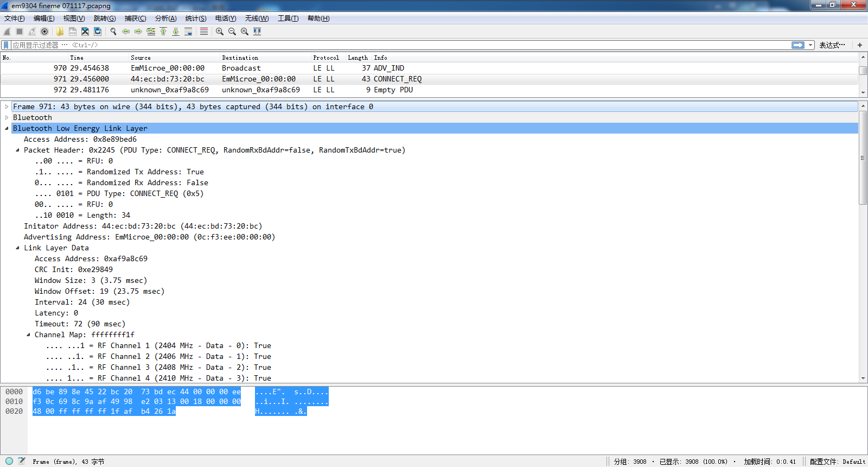The image size is (868, 467).
Task: Open capture options gear icon
Action: point(44,31)
